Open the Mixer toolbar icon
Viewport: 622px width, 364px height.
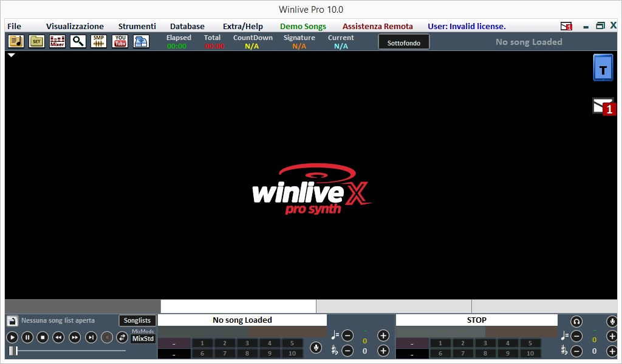[x=57, y=41]
